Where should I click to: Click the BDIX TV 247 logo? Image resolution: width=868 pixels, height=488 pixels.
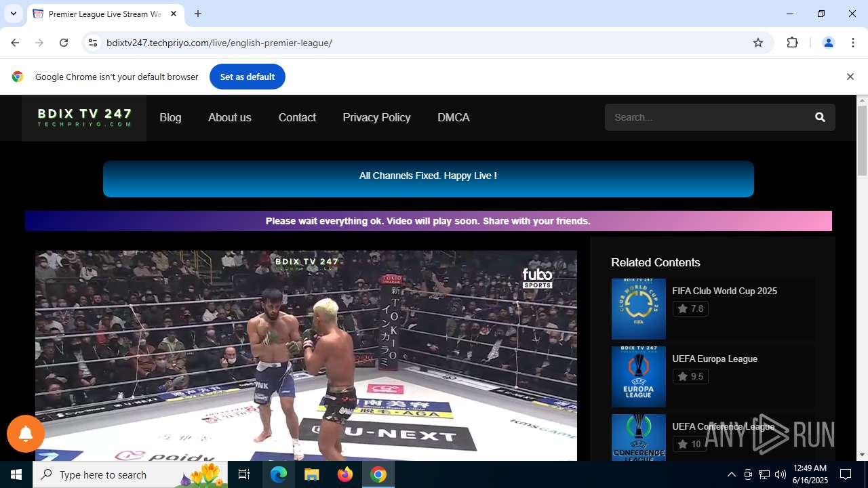(84, 117)
